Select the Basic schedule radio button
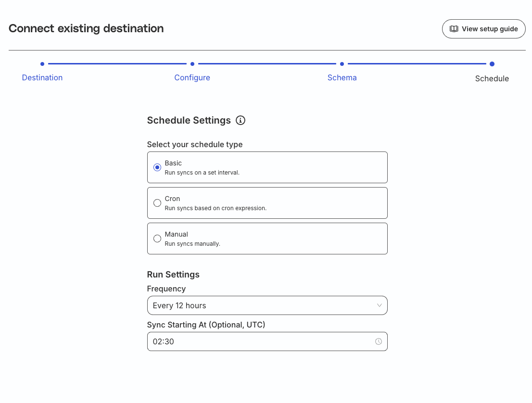 coord(157,167)
